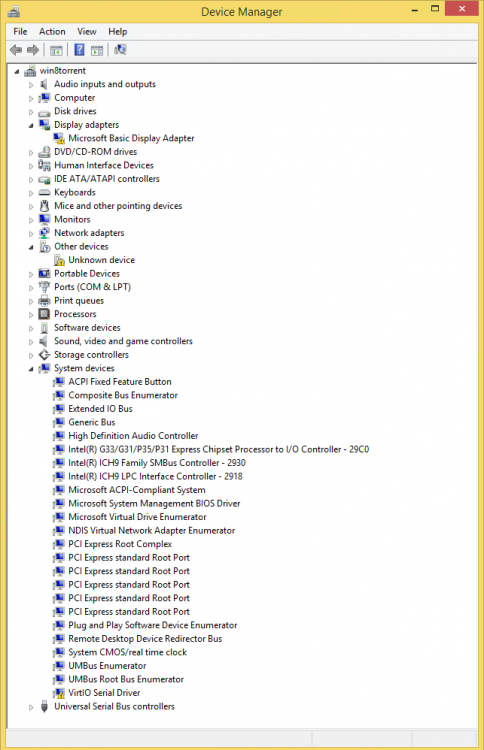The image size is (484, 750).
Task: Select Intel(R) ICH9 LPC Interface Controller - 2918
Action: [x=155, y=476]
